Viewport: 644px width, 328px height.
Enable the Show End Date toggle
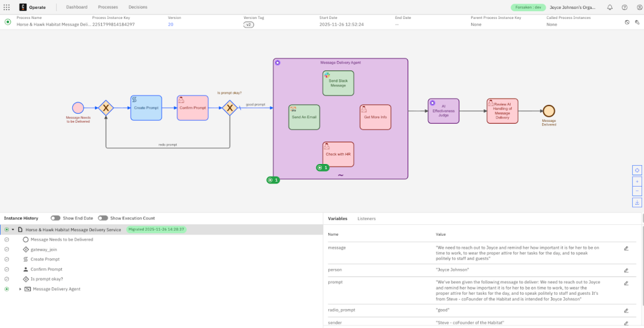click(x=55, y=218)
